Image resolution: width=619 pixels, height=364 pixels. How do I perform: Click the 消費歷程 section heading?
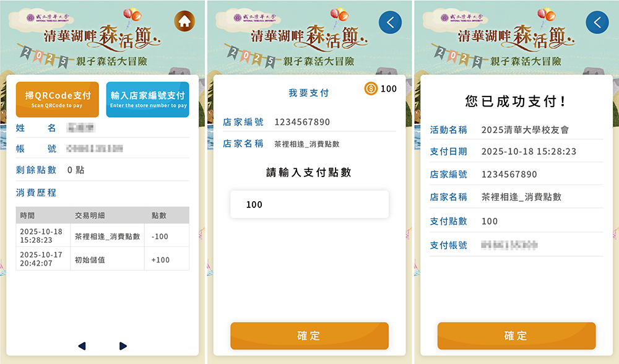click(36, 193)
